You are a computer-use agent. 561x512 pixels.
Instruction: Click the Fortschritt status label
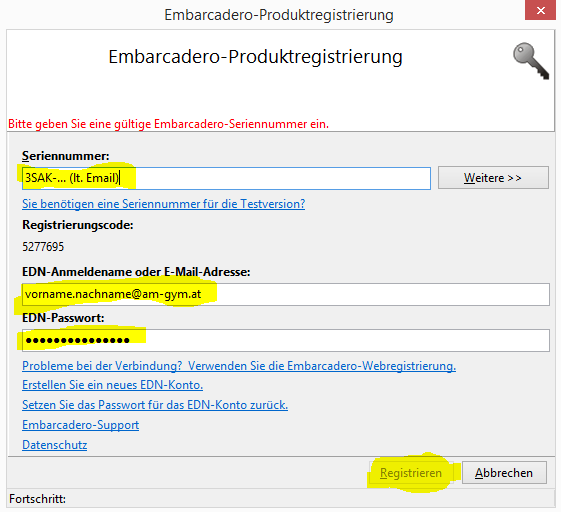(x=38, y=499)
